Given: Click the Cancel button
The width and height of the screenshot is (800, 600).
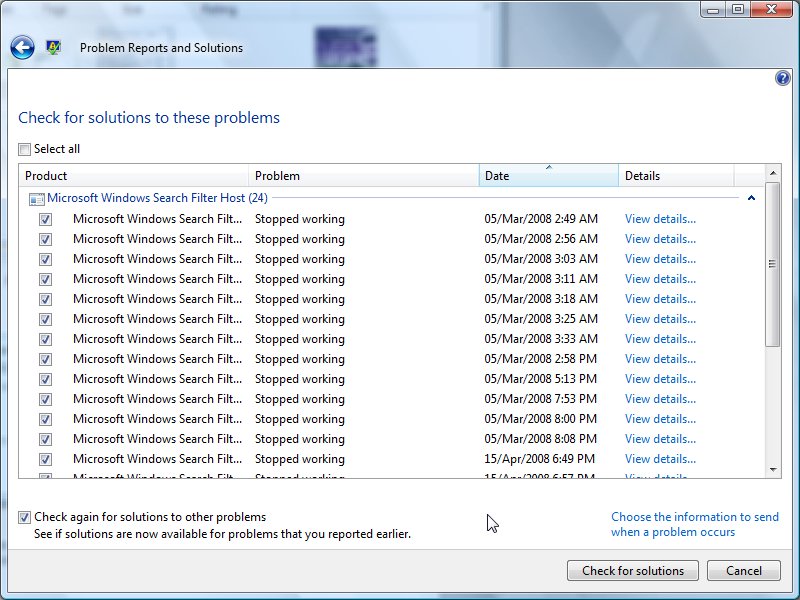Looking at the screenshot, I should pos(743,570).
